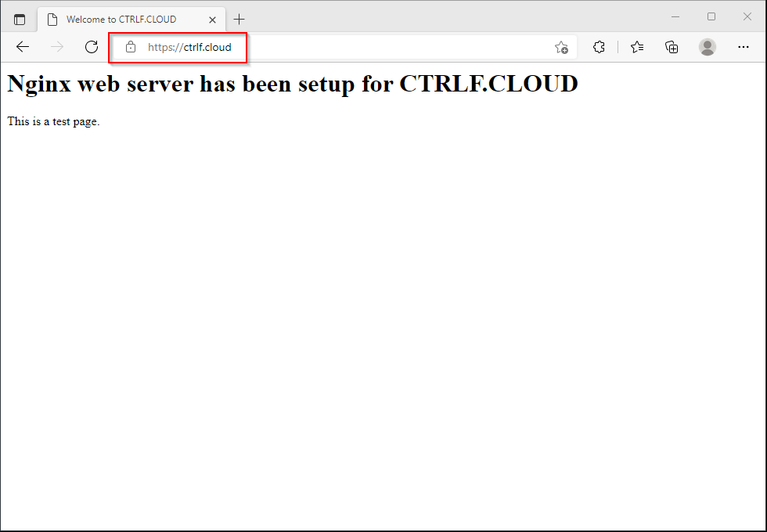Open a new tab with plus button
The image size is (767, 532).
[239, 20]
